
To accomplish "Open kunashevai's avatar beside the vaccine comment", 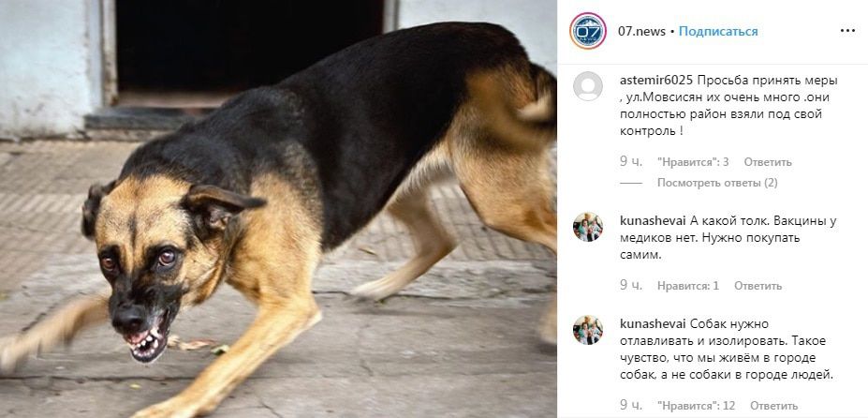I will click(588, 227).
